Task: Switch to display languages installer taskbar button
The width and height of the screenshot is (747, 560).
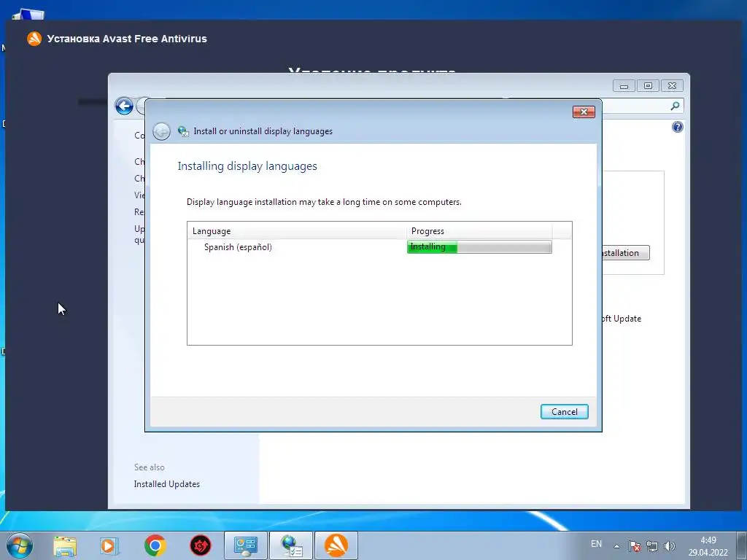Action: click(x=291, y=545)
